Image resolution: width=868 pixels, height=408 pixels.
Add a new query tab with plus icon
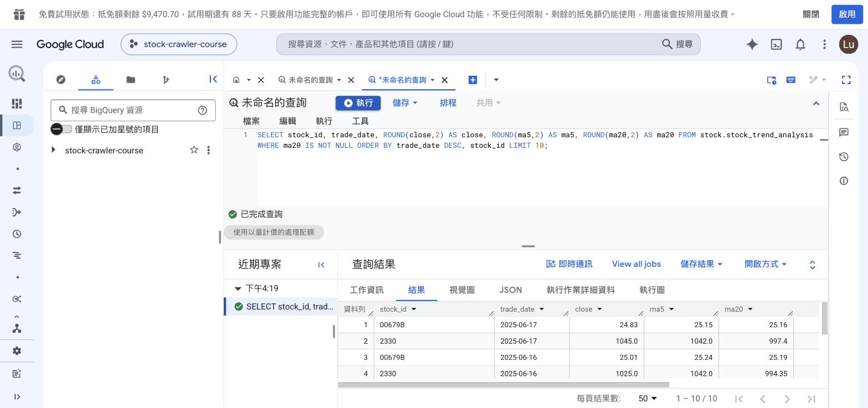[x=473, y=80]
